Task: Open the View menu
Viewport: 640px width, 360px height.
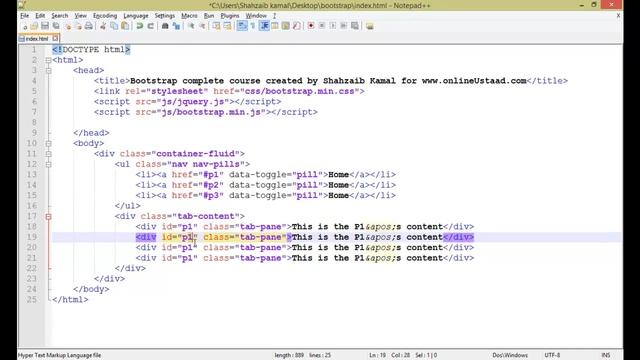Action: coord(80,16)
